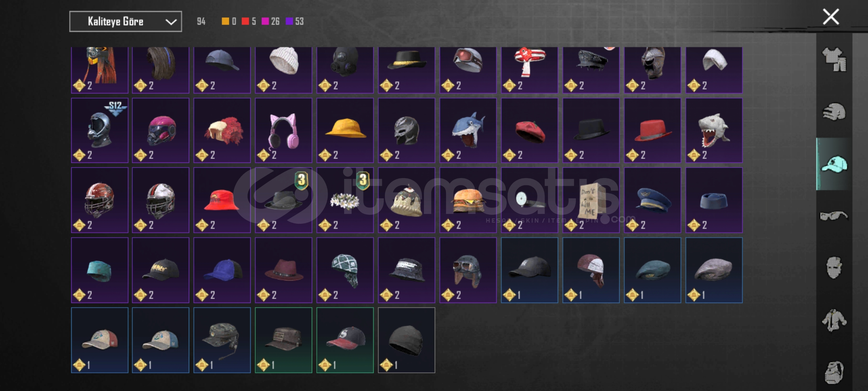The width and height of the screenshot is (868, 391).
Task: Open the face mask category icon
Action: (x=834, y=268)
